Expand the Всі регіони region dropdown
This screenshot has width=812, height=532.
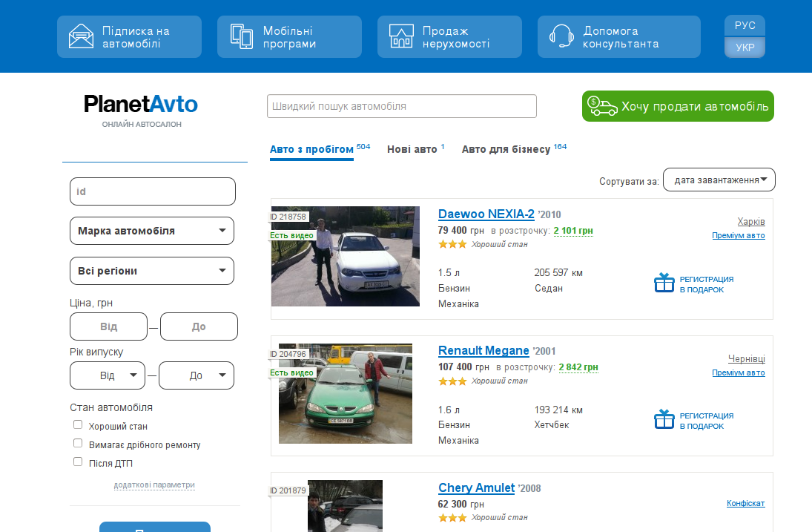click(152, 271)
